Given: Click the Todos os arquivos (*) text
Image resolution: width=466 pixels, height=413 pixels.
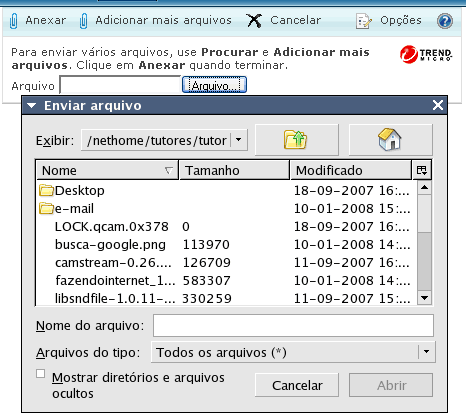Looking at the screenshot, I should 221,352.
